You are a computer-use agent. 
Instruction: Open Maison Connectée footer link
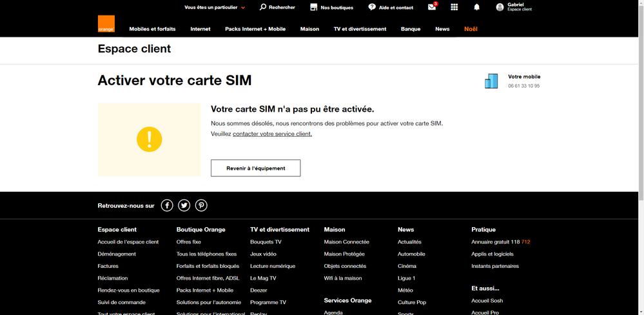347,242
